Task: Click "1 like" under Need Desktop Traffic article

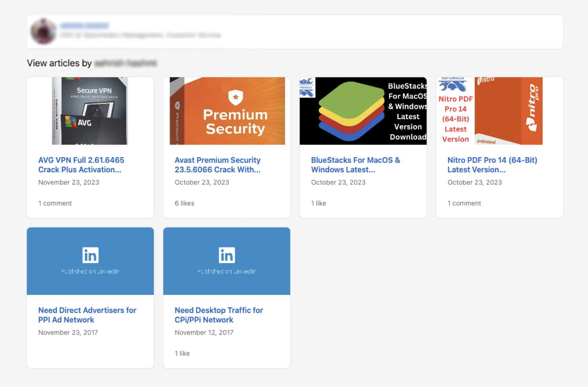Action: [x=182, y=353]
